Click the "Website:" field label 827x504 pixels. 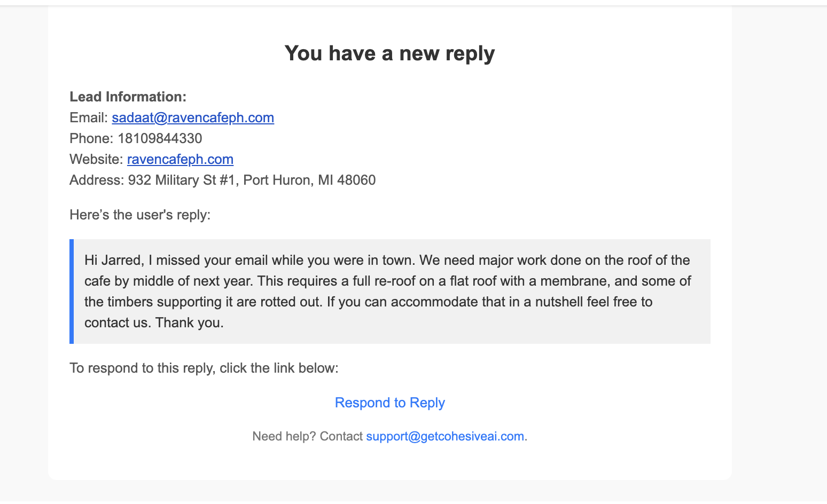click(96, 160)
